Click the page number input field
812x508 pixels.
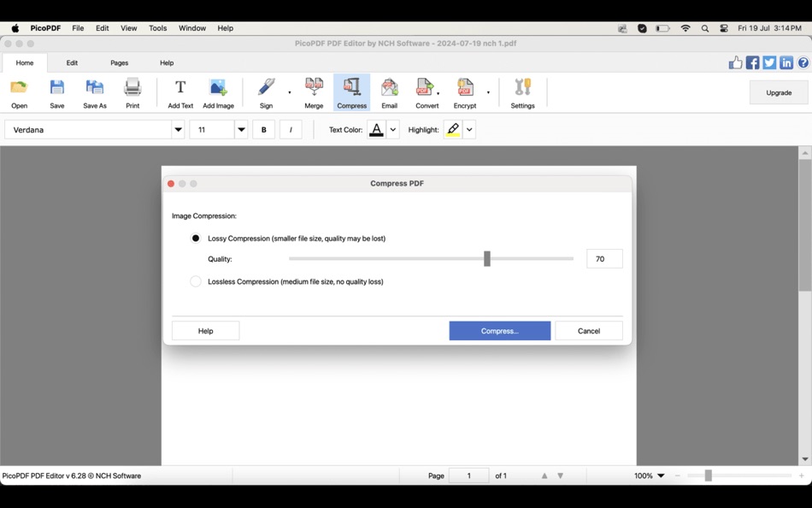[468, 476]
